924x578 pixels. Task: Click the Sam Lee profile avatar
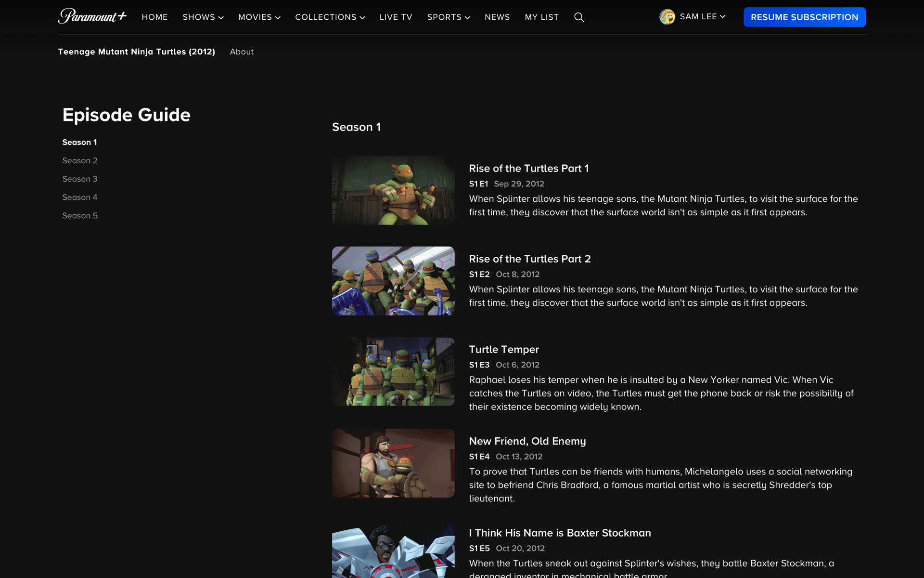667,17
